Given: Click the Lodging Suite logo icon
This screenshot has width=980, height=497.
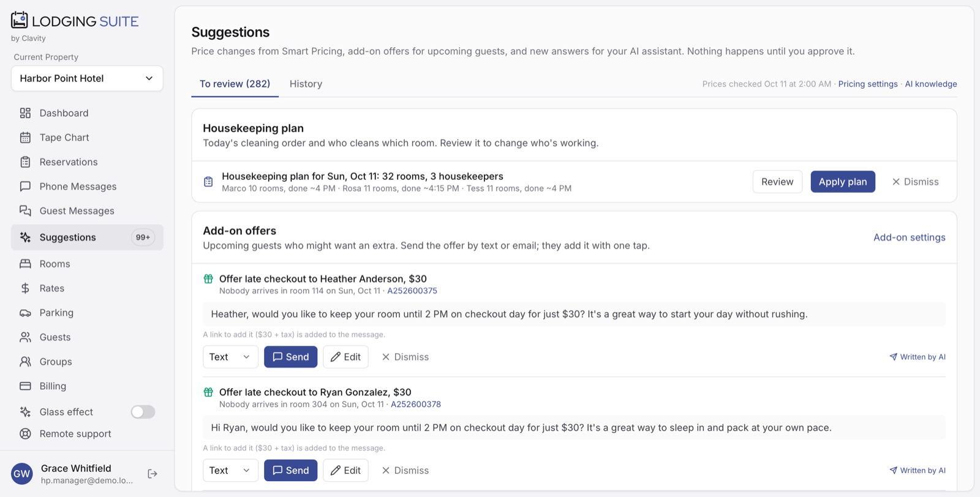Looking at the screenshot, I should click(20, 20).
